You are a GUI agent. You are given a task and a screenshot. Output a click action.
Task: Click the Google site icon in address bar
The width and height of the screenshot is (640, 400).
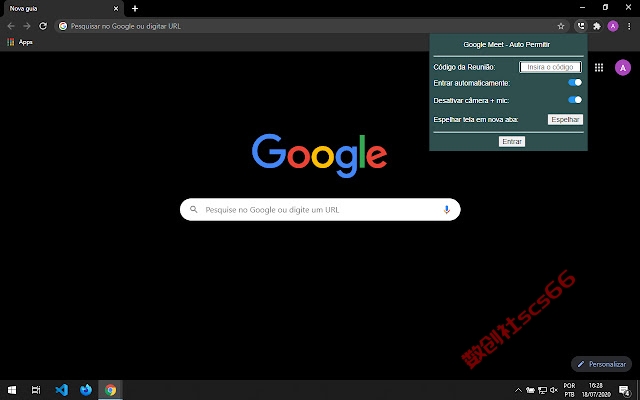point(63,26)
